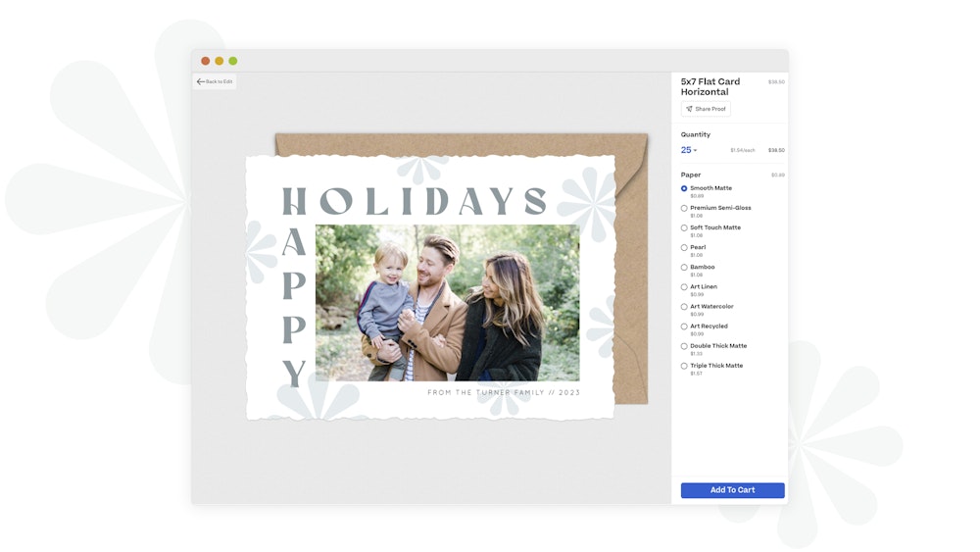The height and width of the screenshot is (552, 980).
Task: Pick the Art Recycled paper option
Action: point(684,326)
